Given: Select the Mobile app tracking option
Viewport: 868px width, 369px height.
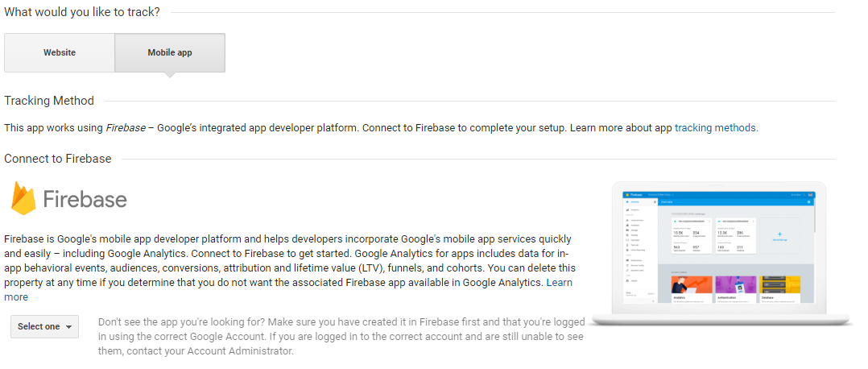Looking at the screenshot, I should click(x=170, y=53).
